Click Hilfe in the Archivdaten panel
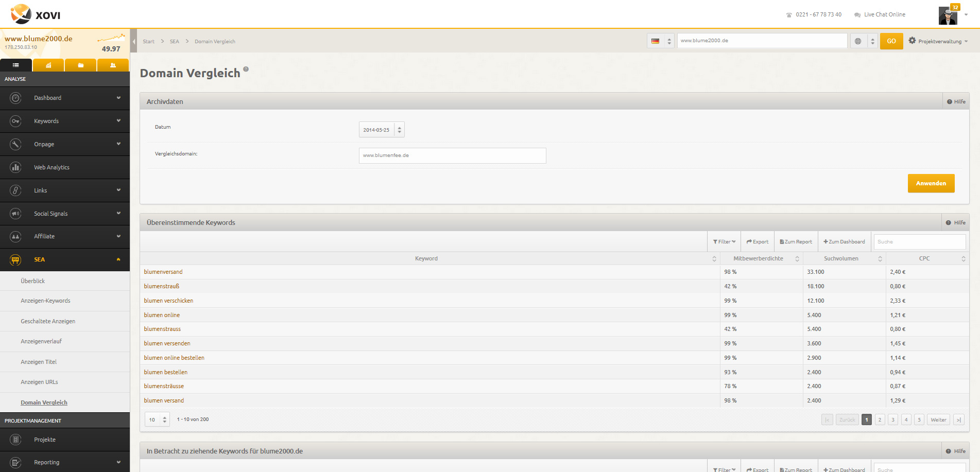Screen dimensions: 980x472 click(956, 102)
